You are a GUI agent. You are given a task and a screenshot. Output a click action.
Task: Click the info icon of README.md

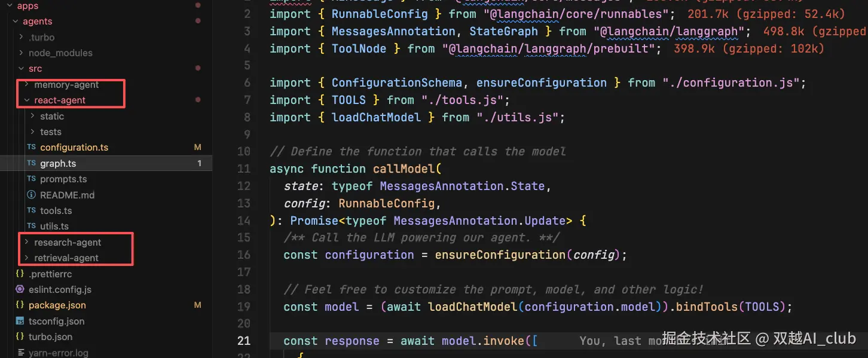(32, 195)
